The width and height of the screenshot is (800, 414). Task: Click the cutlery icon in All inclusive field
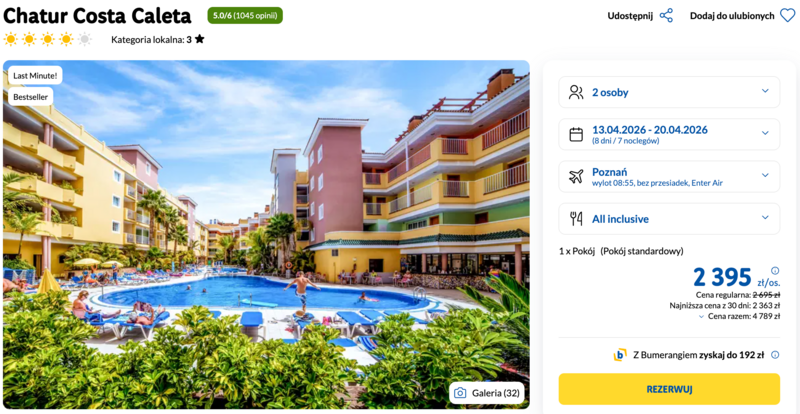(x=576, y=219)
